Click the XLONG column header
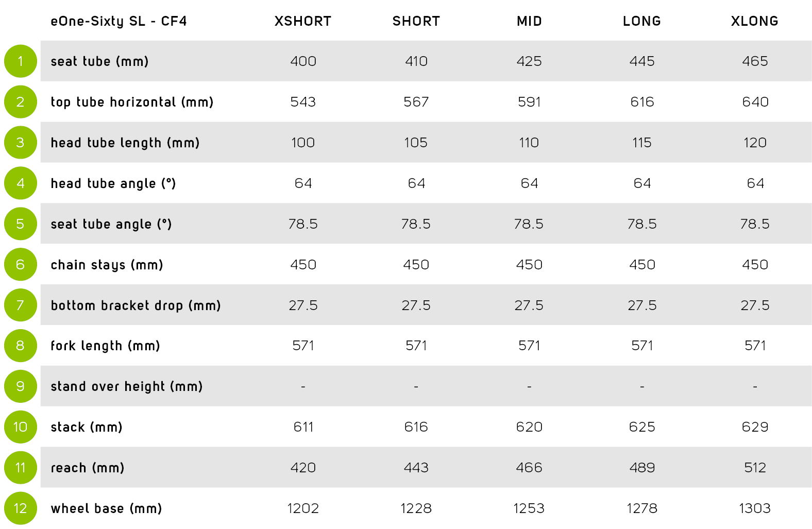Viewport: 812px width, 529px height. click(x=754, y=21)
